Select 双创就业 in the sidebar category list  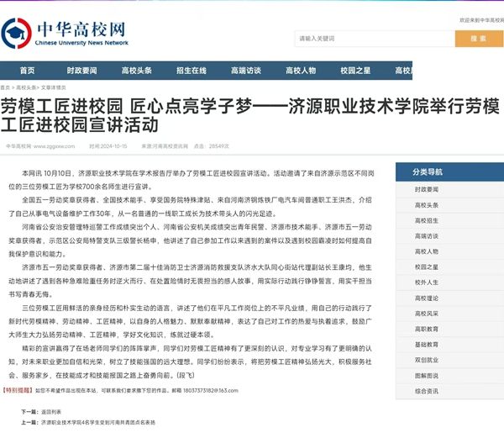click(x=426, y=360)
